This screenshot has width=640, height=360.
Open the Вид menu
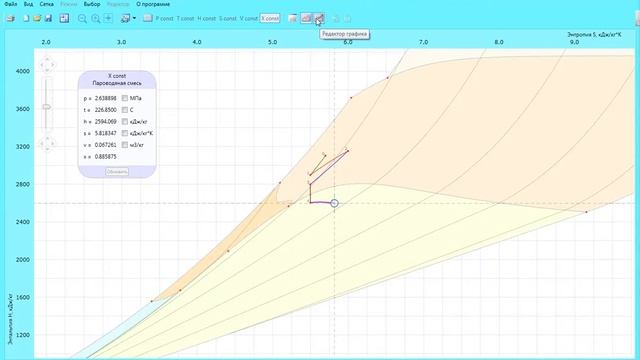[28, 4]
